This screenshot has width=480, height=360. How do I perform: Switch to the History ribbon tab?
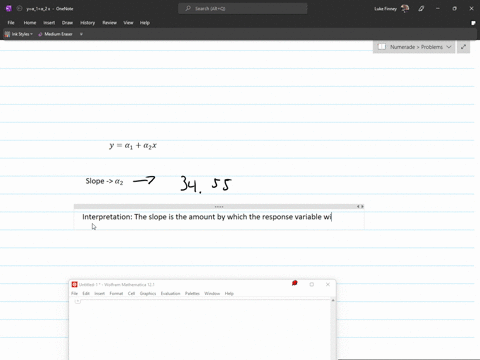pyautogui.click(x=87, y=23)
